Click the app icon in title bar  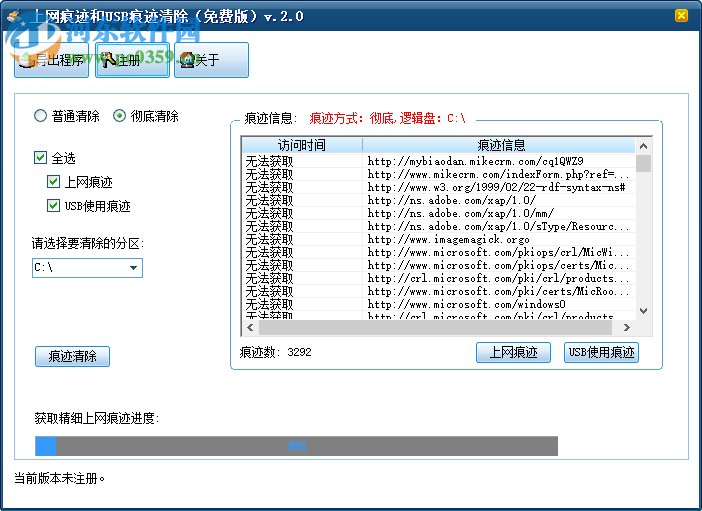click(x=14, y=17)
